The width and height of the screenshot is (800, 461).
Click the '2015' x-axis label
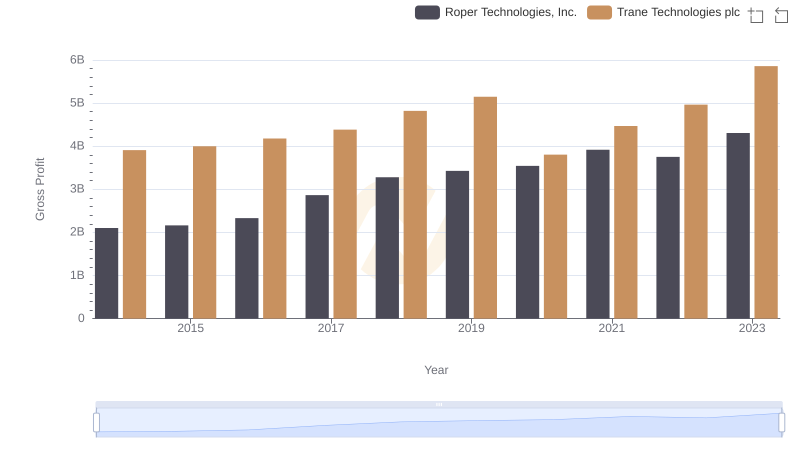pos(190,328)
